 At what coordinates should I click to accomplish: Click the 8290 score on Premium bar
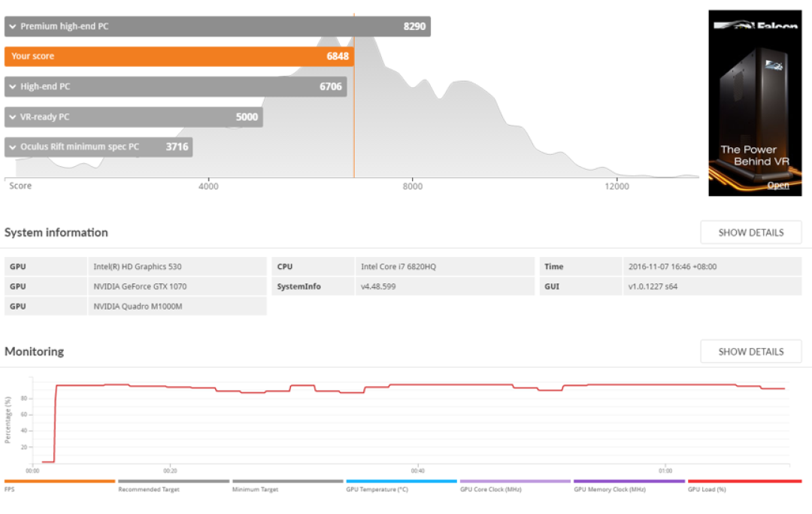[x=414, y=26]
